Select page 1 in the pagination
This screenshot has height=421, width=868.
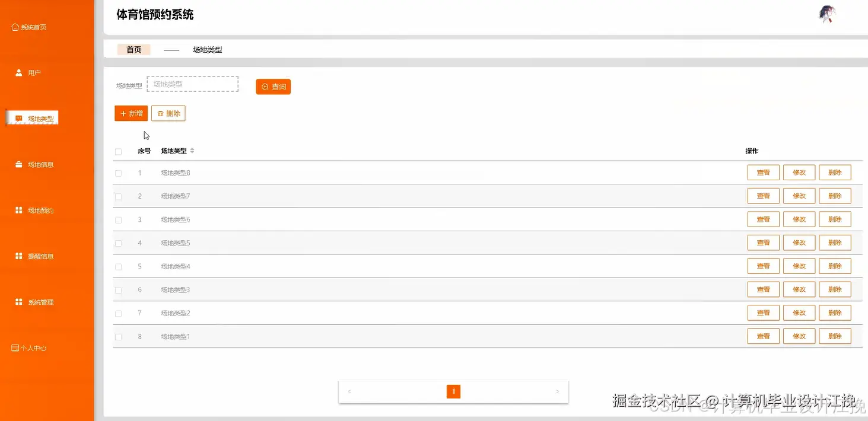click(453, 391)
